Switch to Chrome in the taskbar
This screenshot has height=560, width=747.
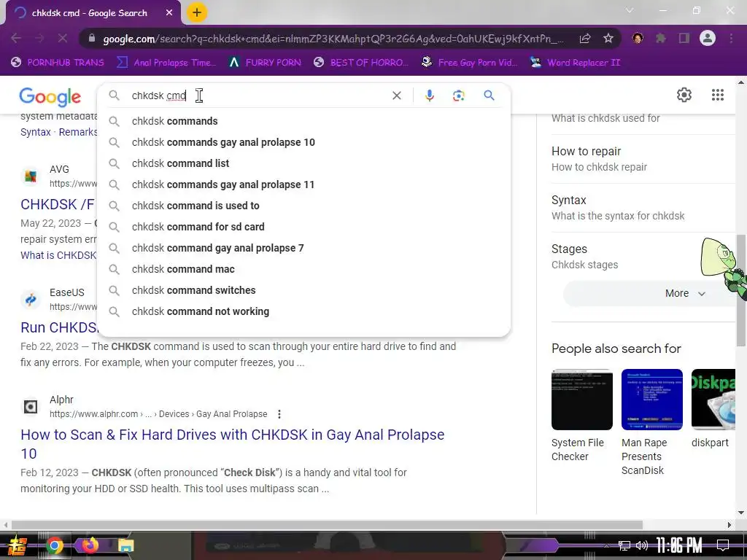pyautogui.click(x=54, y=545)
